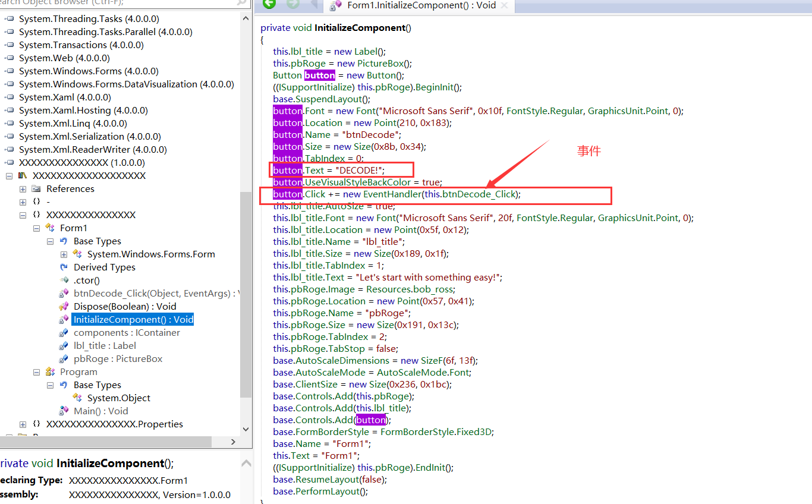The width and height of the screenshot is (812, 504).
Task: Collapse Base Types under Form1
Action: [50, 241]
